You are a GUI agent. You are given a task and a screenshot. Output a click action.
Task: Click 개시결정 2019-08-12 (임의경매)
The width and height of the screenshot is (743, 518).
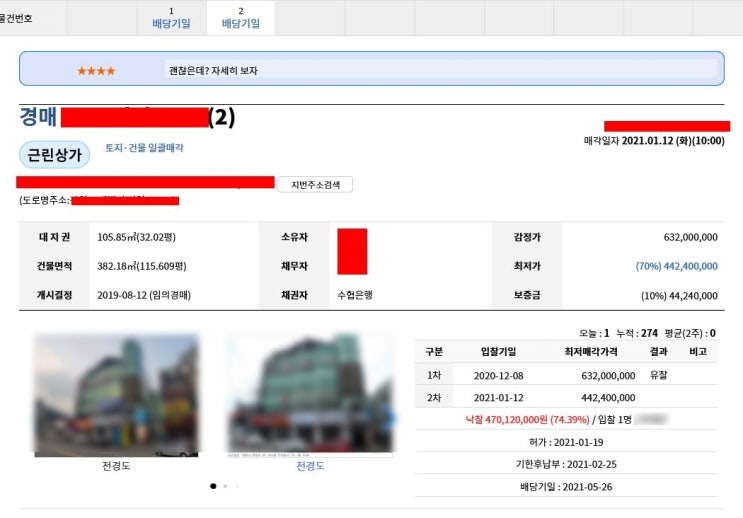[x=144, y=295]
